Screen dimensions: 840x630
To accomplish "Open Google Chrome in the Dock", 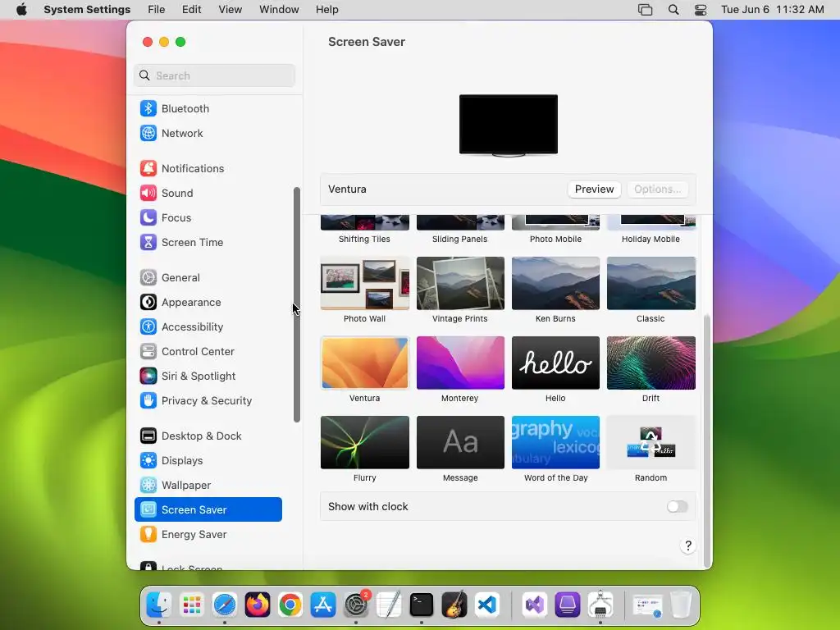I will pos(290,605).
